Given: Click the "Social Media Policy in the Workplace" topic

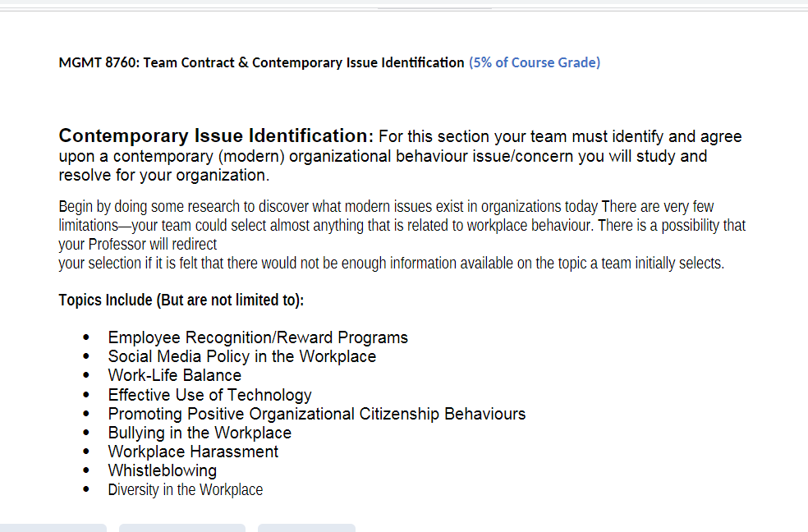Looking at the screenshot, I should (x=241, y=356).
